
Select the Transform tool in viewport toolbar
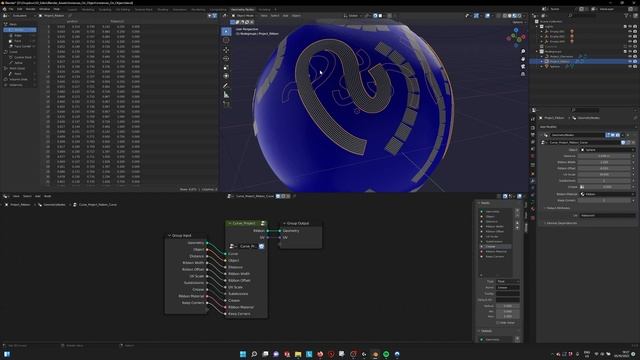226,76
